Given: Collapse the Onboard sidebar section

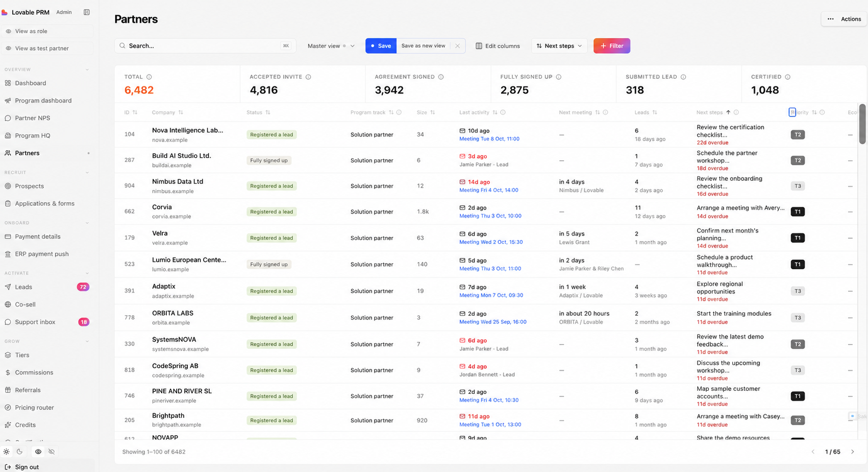Looking at the screenshot, I should [87, 223].
